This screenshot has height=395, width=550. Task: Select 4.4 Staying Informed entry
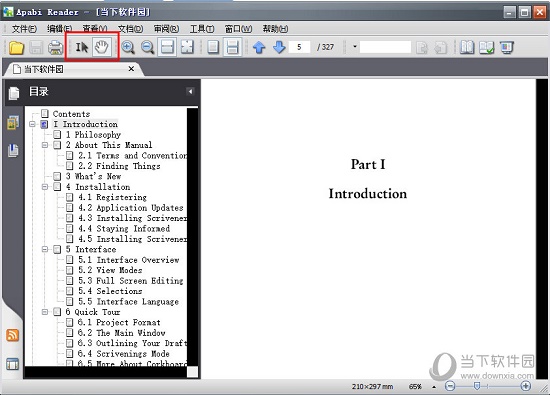(124, 228)
